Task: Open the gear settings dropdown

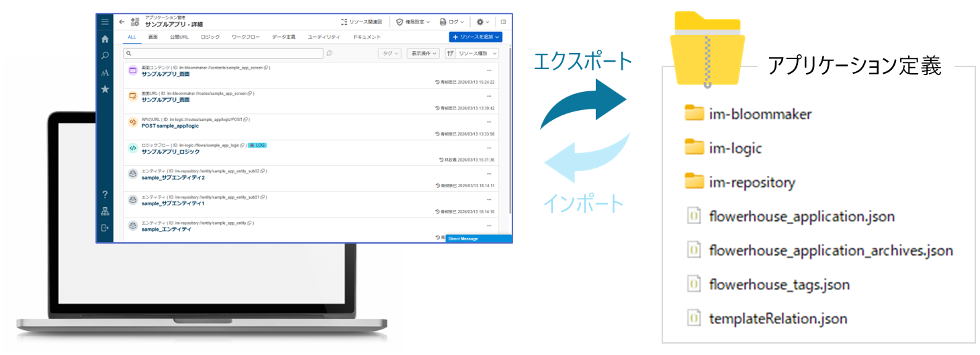Action: [483, 21]
